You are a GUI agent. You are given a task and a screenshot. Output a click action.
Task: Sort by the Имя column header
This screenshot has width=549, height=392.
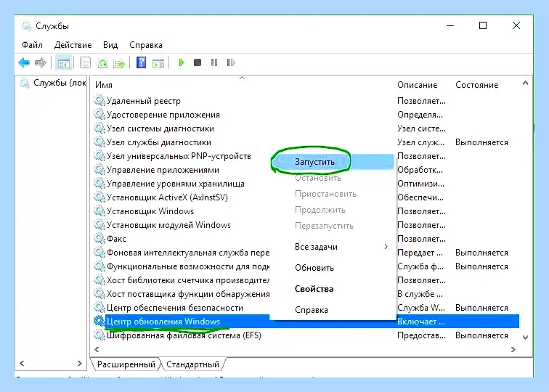click(x=243, y=85)
